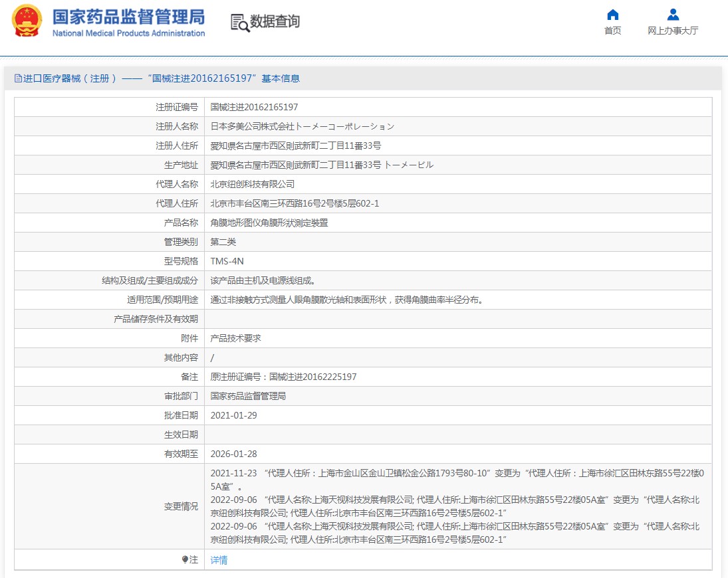Screen dimensions: 728x578
Task: Click the 产品技术要求 attachment value
Action: click(236, 338)
